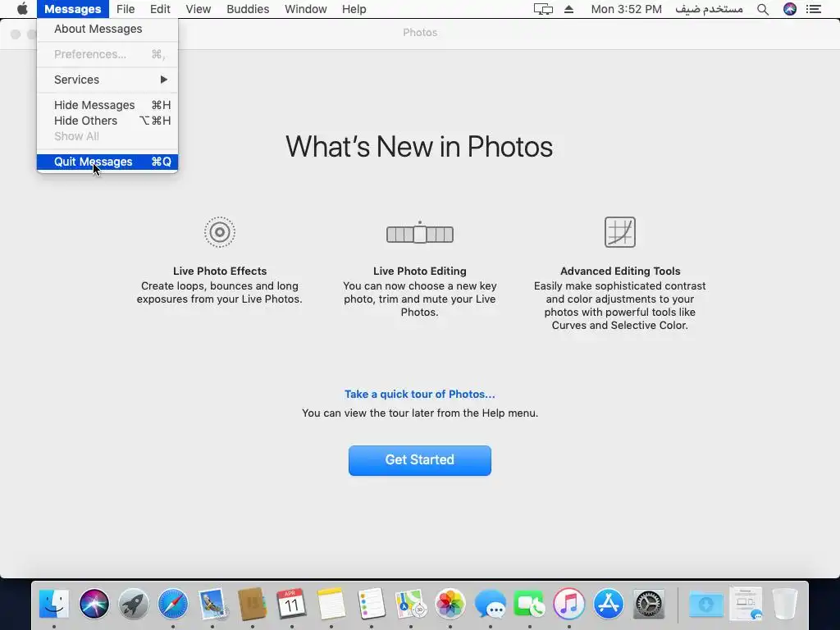Select Hide Messages menu entry
The width and height of the screenshot is (840, 630).
pos(107,105)
